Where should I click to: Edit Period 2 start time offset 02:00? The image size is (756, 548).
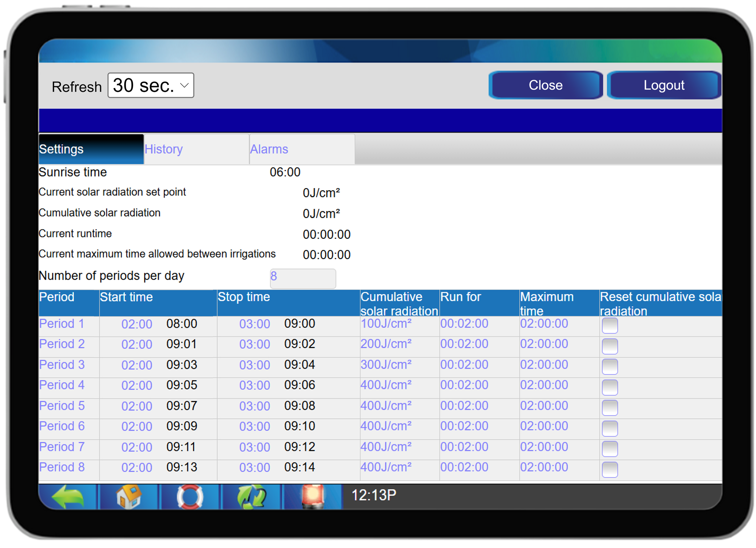137,344
